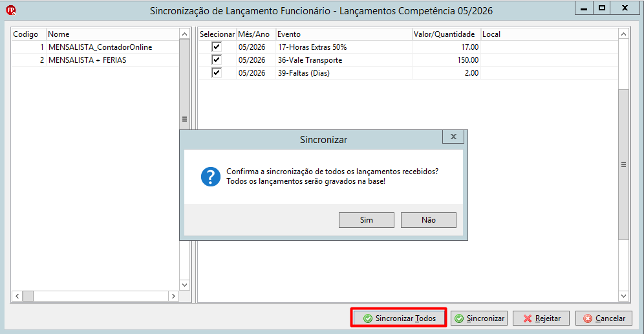
Task: Toggle the Vale Transporte row checkbox
Action: [x=217, y=60]
